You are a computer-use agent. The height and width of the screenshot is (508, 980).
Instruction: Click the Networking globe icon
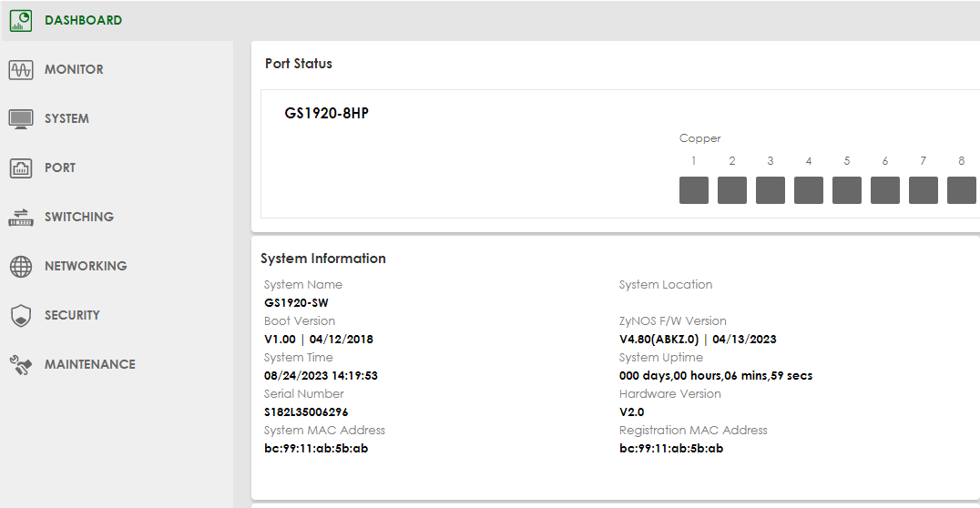pyautogui.click(x=21, y=266)
